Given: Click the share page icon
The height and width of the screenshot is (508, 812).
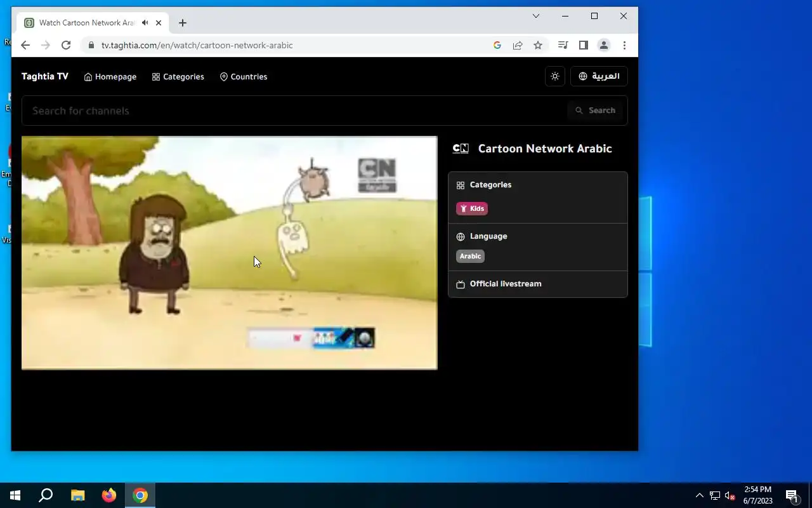Looking at the screenshot, I should pos(518,45).
